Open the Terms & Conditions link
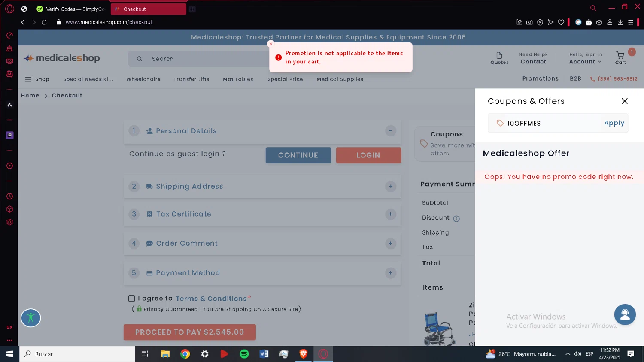 211,299
